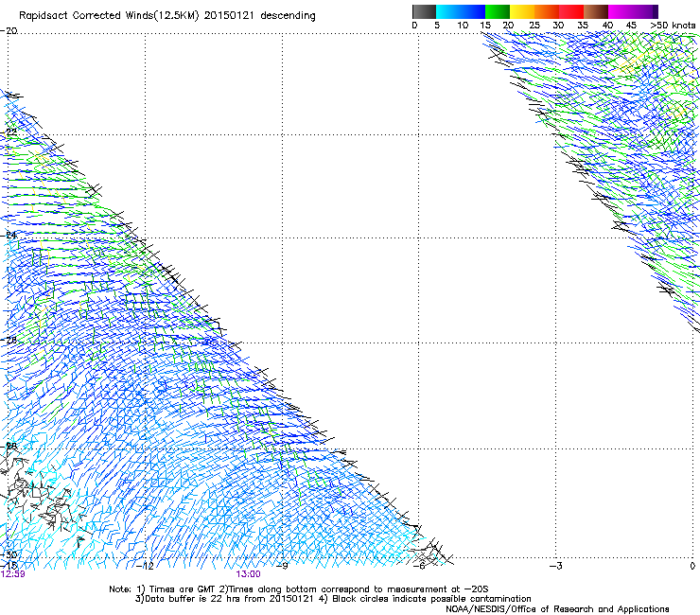Click the '-20' latitude axis label
Viewport: 700px width, 615px height.
[x=9, y=31]
